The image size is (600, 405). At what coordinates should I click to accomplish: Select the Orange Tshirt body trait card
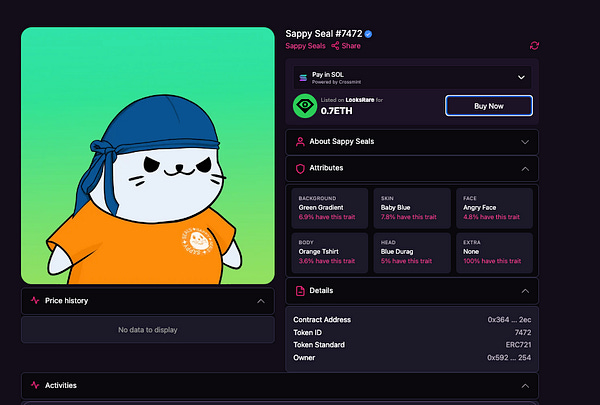(329, 253)
